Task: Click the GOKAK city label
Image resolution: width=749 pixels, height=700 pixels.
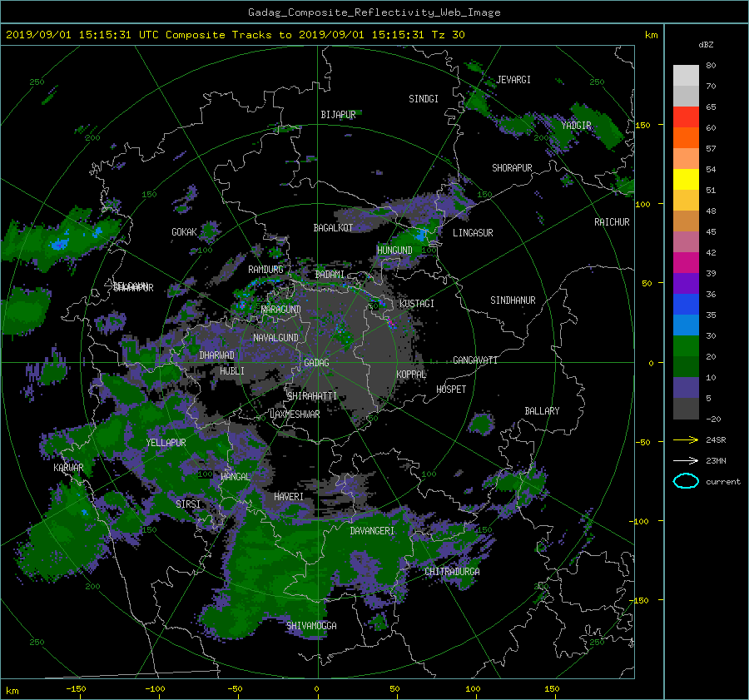Action: [x=185, y=231]
